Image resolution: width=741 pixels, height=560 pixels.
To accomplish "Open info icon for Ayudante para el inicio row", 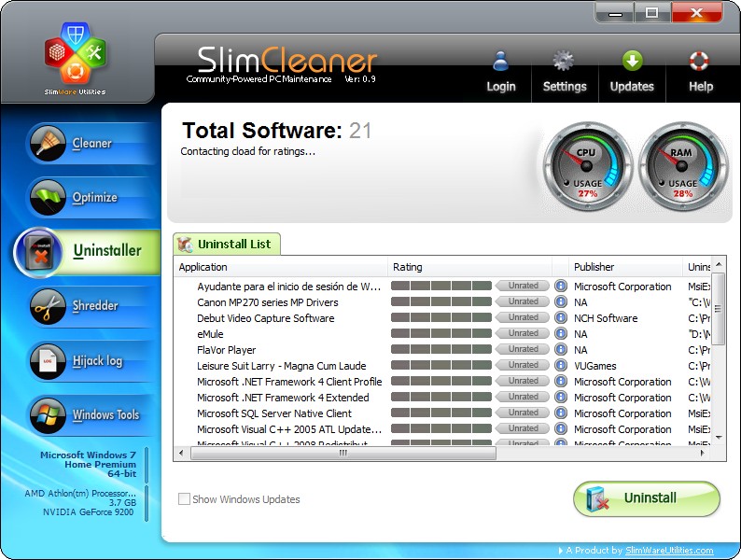I will point(561,286).
